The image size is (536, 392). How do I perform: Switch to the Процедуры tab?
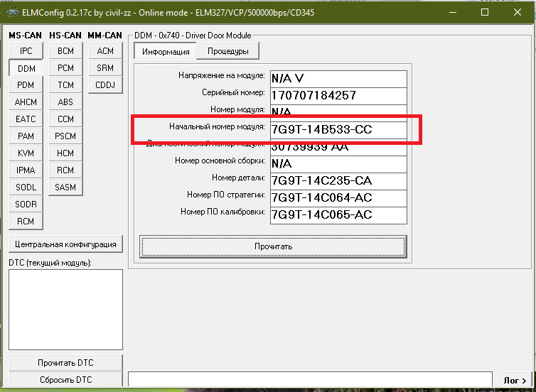pos(228,51)
